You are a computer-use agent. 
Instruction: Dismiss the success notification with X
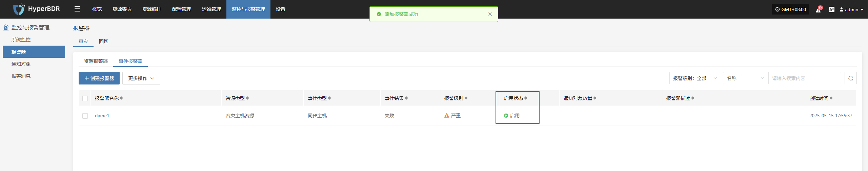[x=490, y=14]
